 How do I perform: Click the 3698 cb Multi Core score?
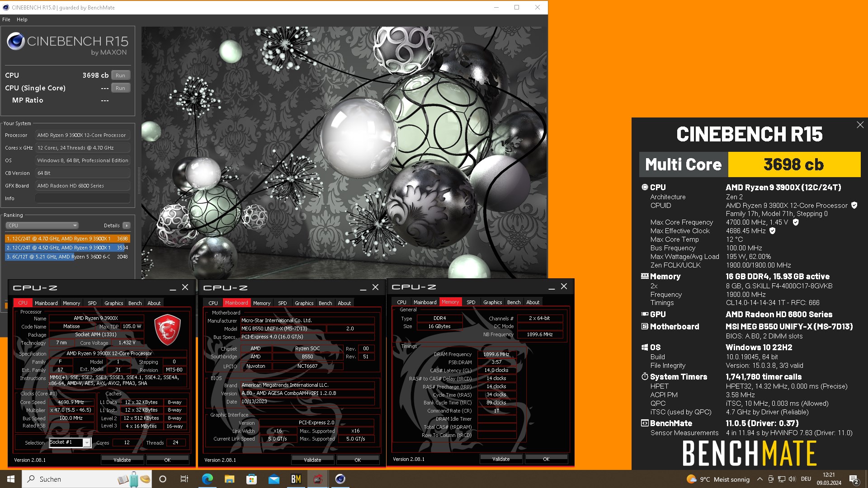tap(793, 164)
